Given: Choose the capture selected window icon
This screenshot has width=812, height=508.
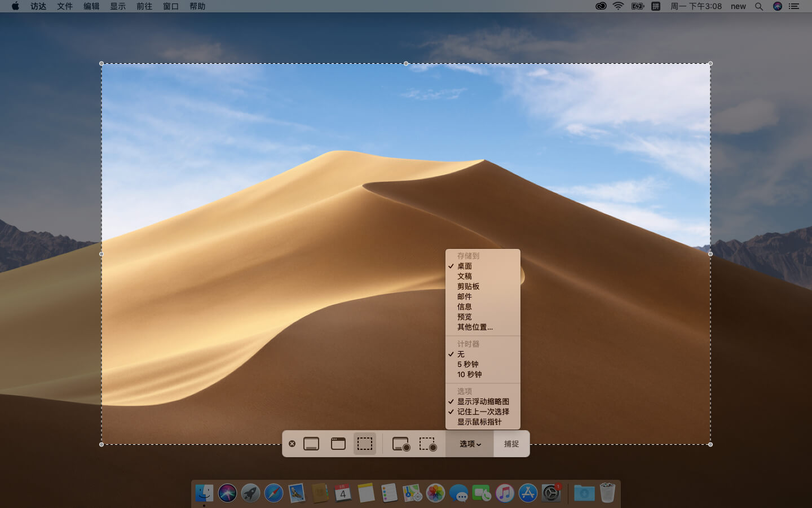Looking at the screenshot, I should [x=338, y=444].
